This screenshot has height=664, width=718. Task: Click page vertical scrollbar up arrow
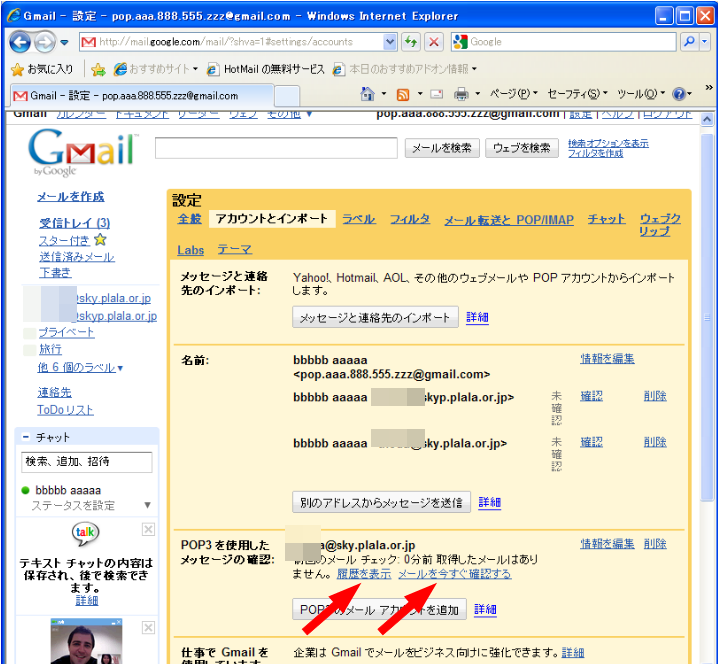tap(707, 120)
